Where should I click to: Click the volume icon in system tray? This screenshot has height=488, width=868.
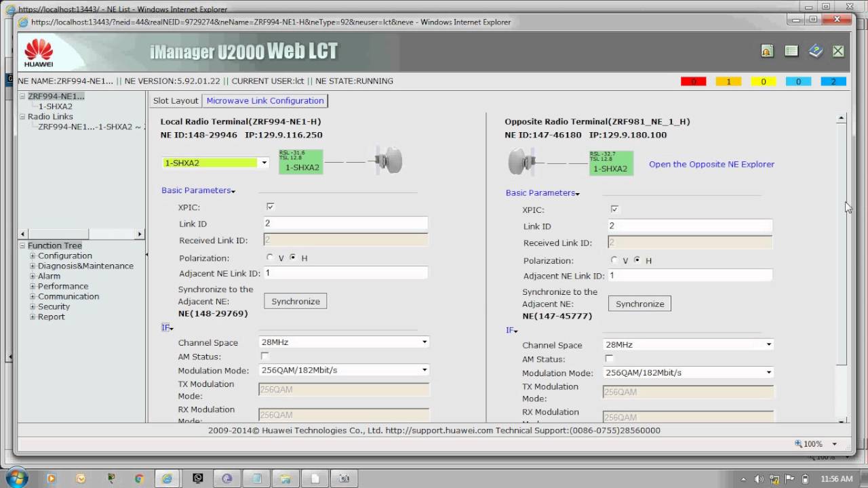(x=759, y=479)
